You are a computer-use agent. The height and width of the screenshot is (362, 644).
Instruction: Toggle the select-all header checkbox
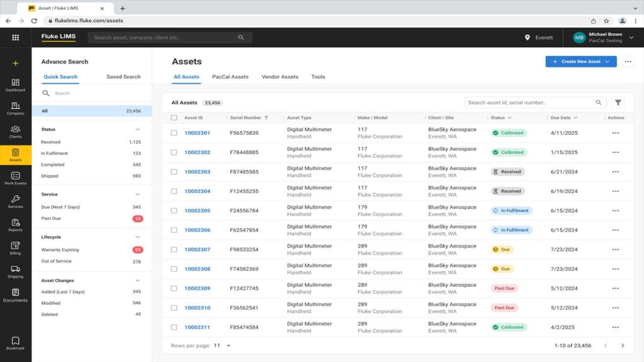(174, 118)
